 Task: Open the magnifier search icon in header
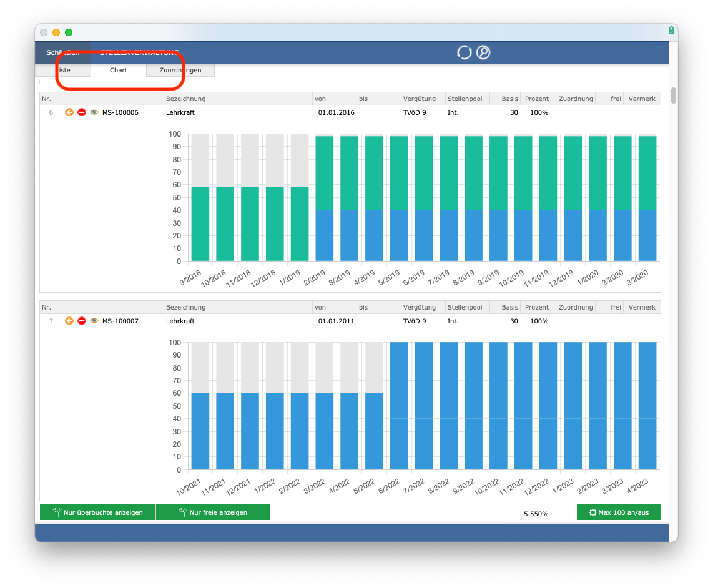[x=483, y=52]
